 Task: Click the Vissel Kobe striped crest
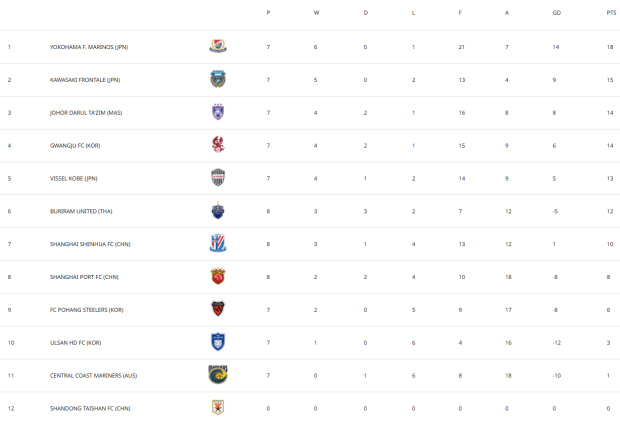(218, 178)
